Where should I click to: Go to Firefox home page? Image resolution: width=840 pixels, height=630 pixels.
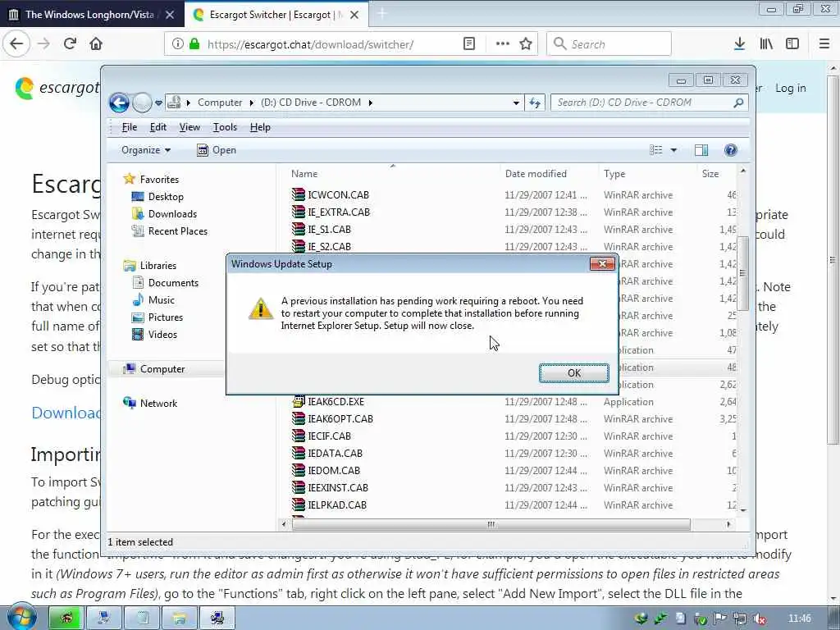[x=96, y=44]
